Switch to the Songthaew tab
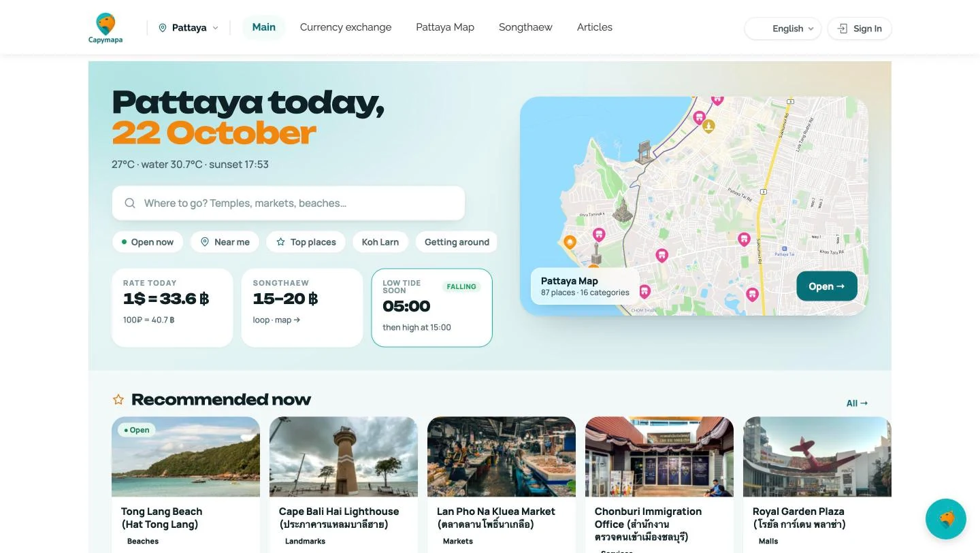 pyautogui.click(x=525, y=27)
